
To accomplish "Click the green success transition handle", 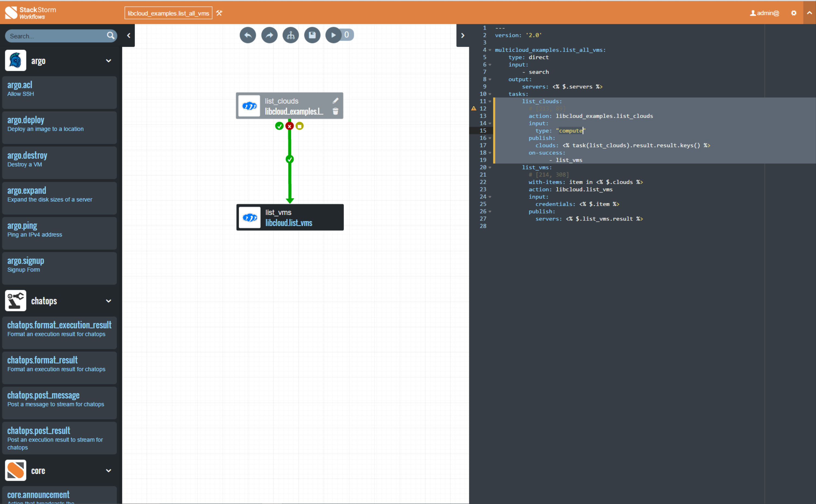I will pyautogui.click(x=279, y=126).
